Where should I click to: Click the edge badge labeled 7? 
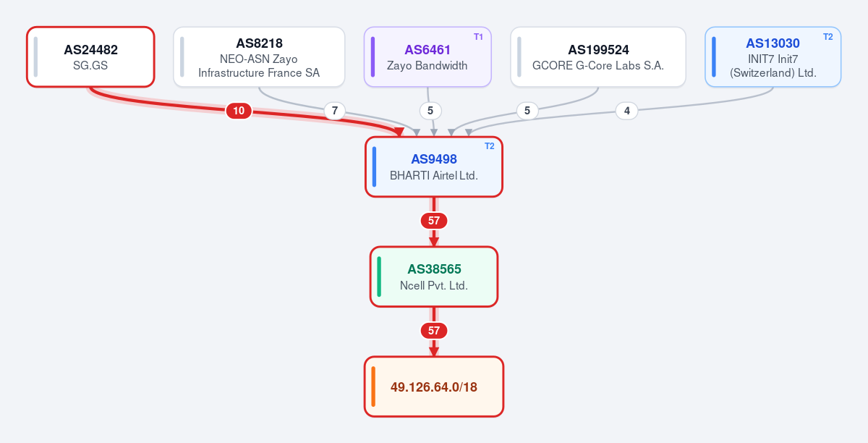[x=333, y=111]
